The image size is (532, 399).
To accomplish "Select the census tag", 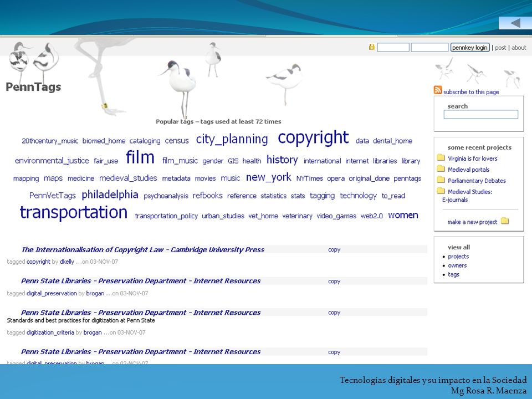I will (x=177, y=141).
